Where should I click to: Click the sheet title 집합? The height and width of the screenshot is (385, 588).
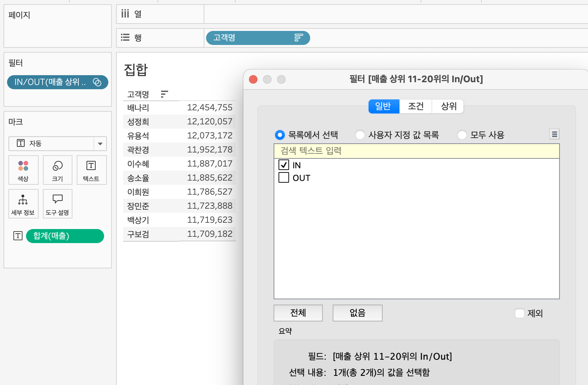coord(136,70)
